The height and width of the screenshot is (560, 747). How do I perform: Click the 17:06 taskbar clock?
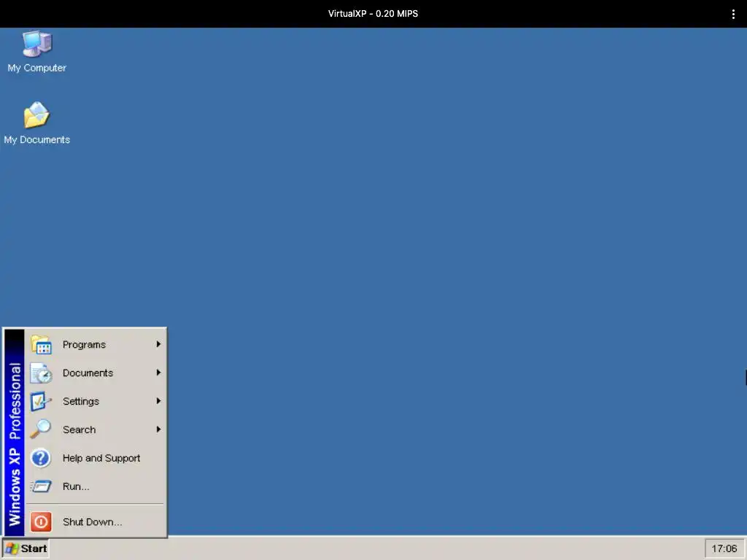pyautogui.click(x=724, y=548)
